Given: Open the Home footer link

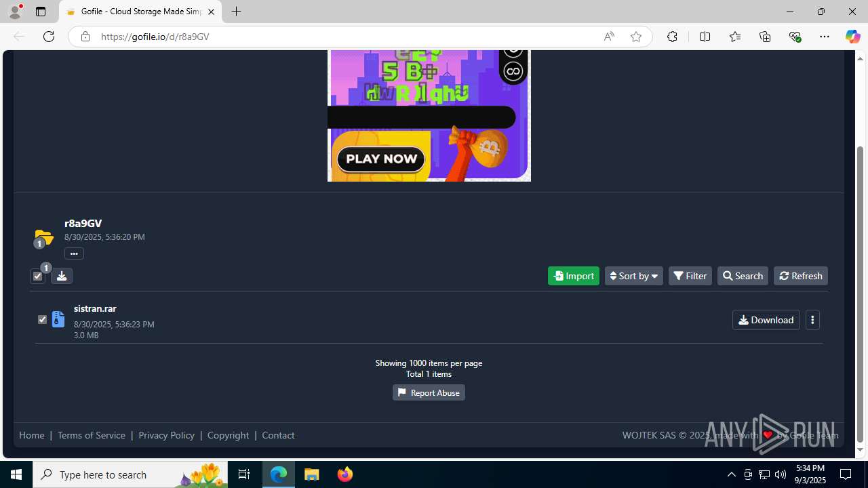Looking at the screenshot, I should click(x=32, y=435).
